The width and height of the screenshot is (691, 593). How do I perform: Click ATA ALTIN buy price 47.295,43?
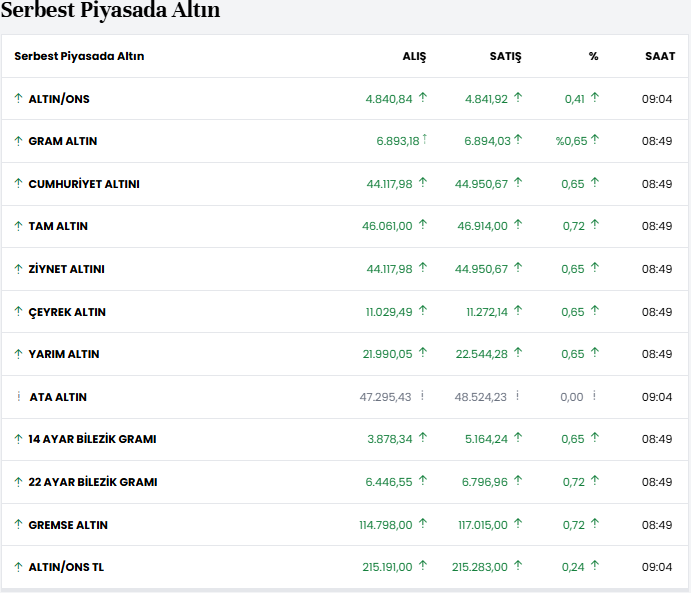pyautogui.click(x=385, y=397)
